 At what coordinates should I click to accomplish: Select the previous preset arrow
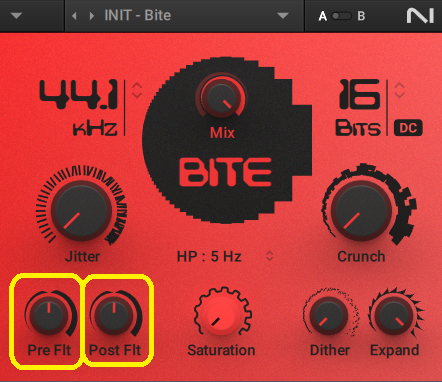(74, 16)
